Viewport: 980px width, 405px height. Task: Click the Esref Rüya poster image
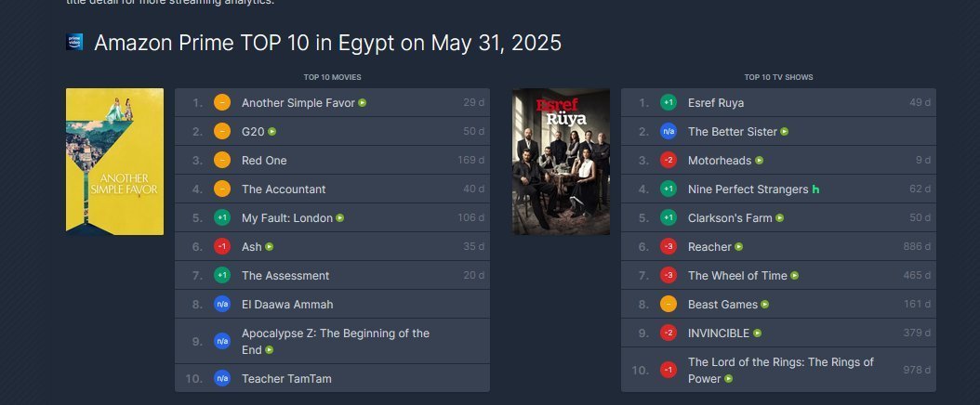point(562,162)
